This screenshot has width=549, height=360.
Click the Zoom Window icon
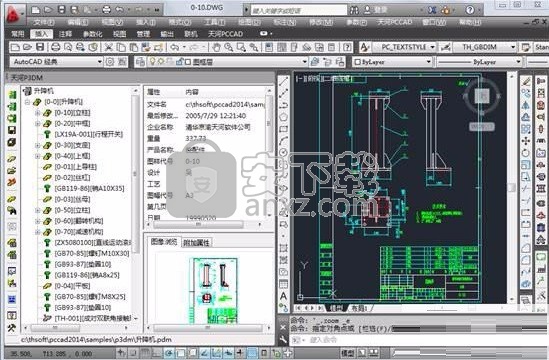(x=241, y=47)
